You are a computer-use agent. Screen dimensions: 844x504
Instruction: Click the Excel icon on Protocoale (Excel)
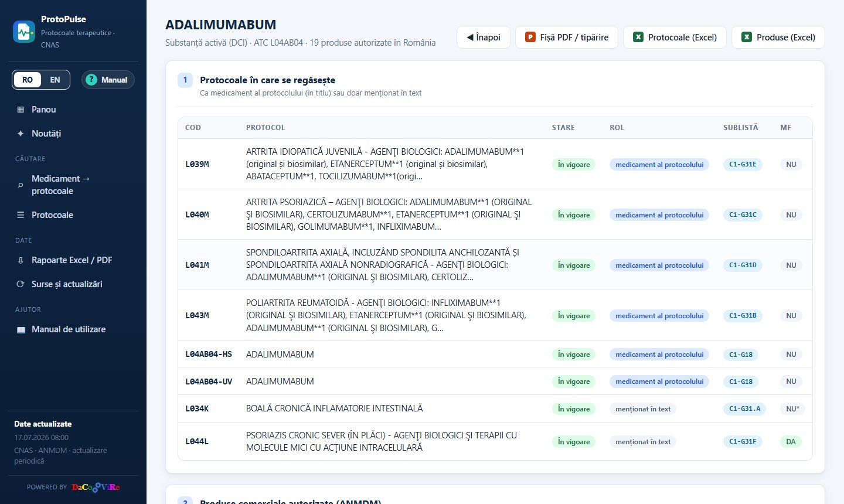(638, 37)
